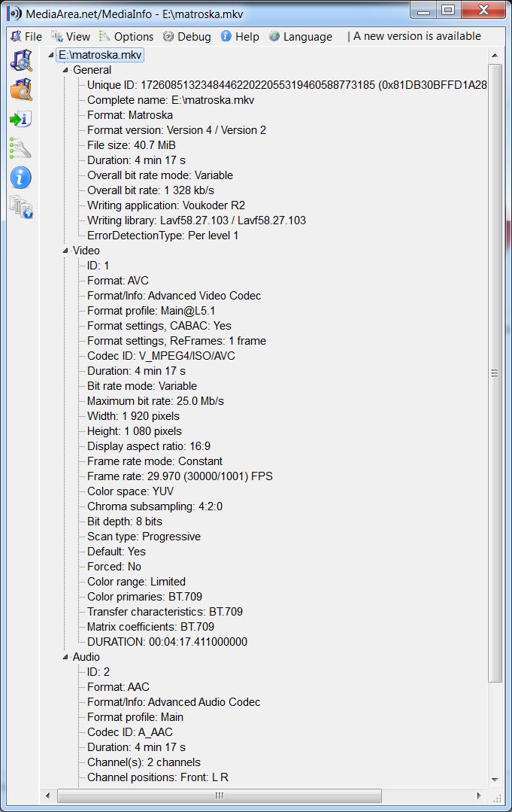Select 'Writing application: Voukoder R2' row
512x812 pixels.
tap(166, 205)
